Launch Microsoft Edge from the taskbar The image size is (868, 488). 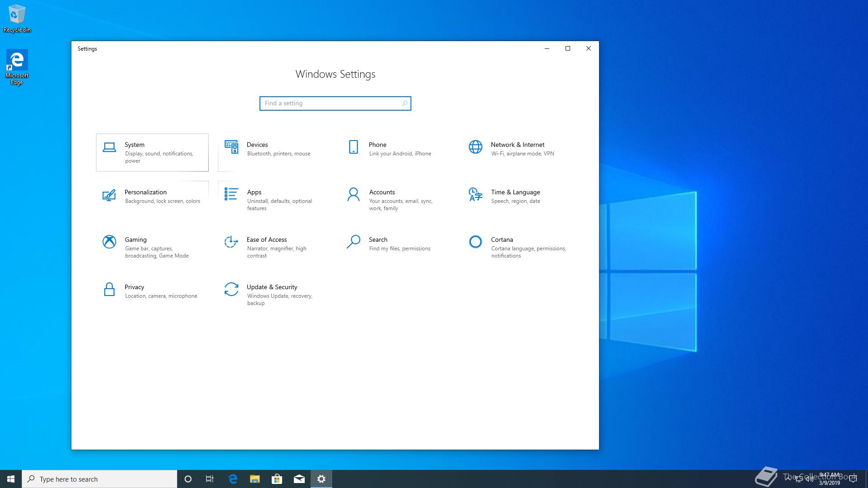pyautogui.click(x=233, y=479)
